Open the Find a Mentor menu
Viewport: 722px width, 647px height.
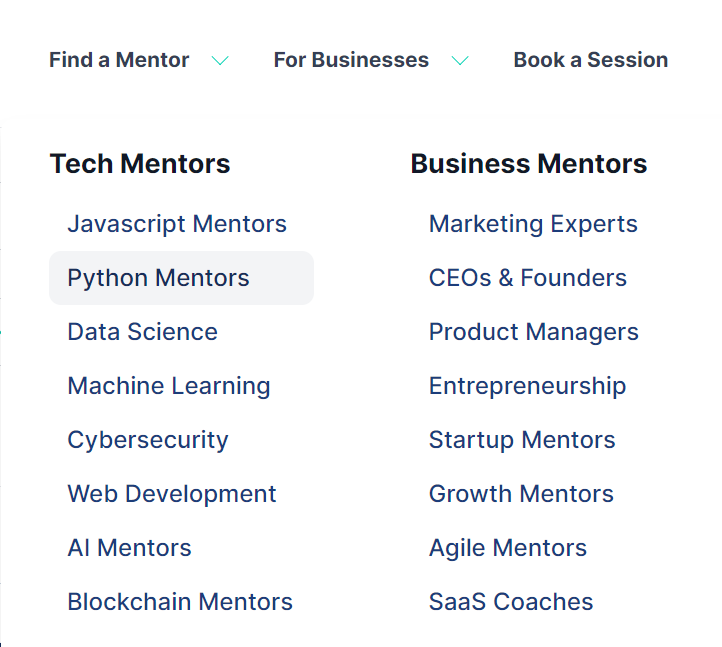[119, 60]
